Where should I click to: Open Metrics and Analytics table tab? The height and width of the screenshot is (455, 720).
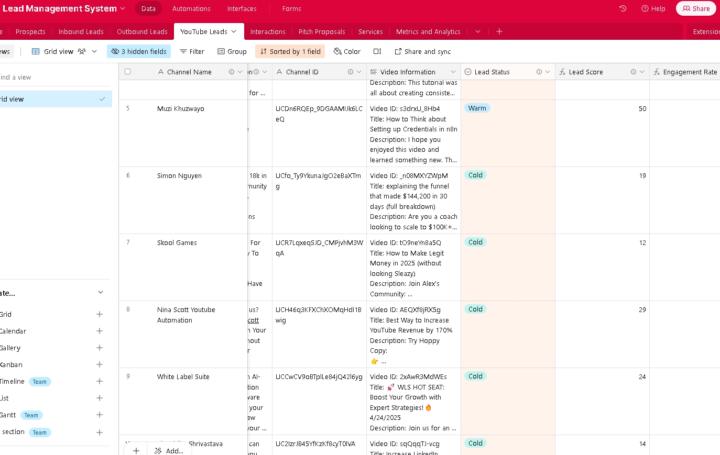click(428, 32)
